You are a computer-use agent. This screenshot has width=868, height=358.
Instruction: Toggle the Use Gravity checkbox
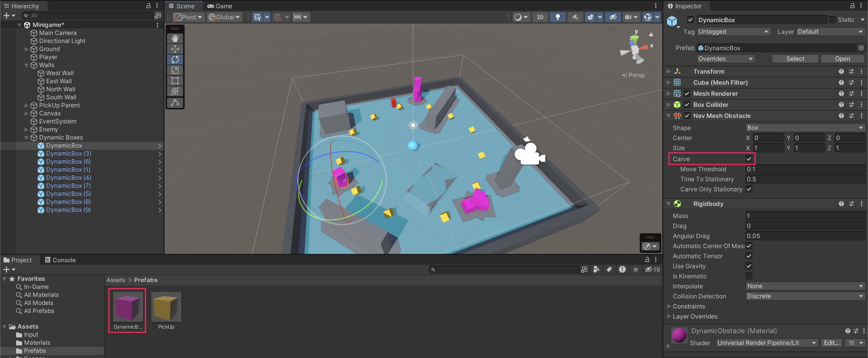[748, 266]
